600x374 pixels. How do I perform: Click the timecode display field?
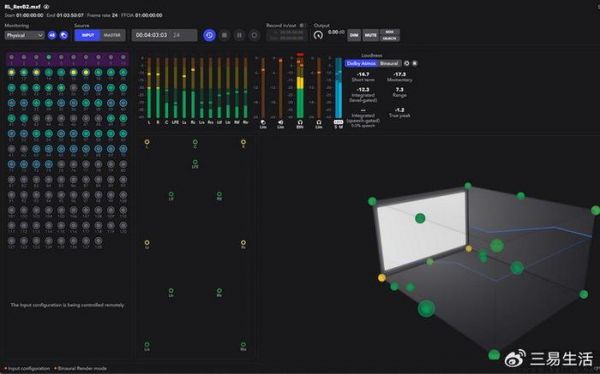coord(165,35)
